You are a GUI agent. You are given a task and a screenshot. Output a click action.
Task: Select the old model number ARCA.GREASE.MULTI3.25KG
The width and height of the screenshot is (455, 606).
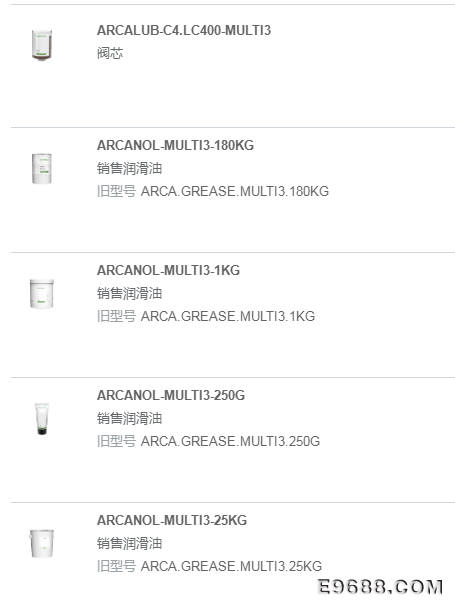(x=231, y=566)
